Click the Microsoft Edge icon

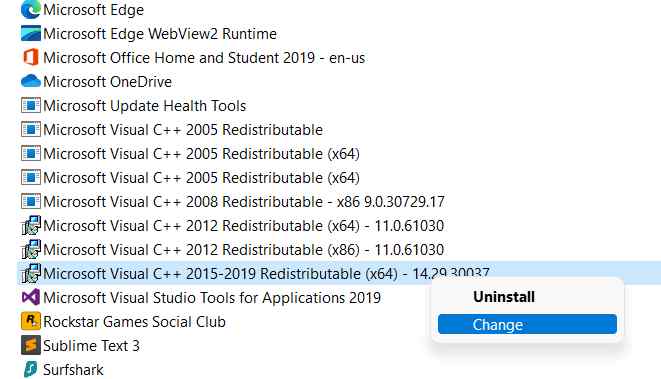(31, 9)
